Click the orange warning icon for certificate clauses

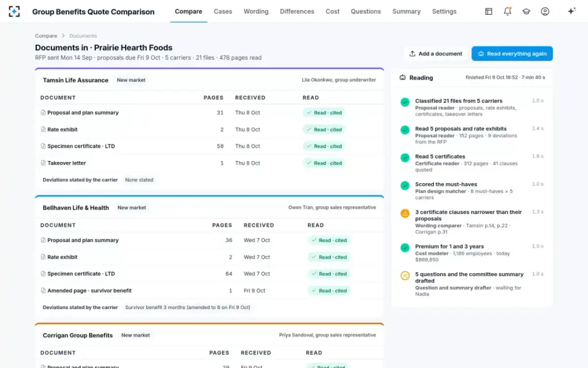click(x=405, y=213)
